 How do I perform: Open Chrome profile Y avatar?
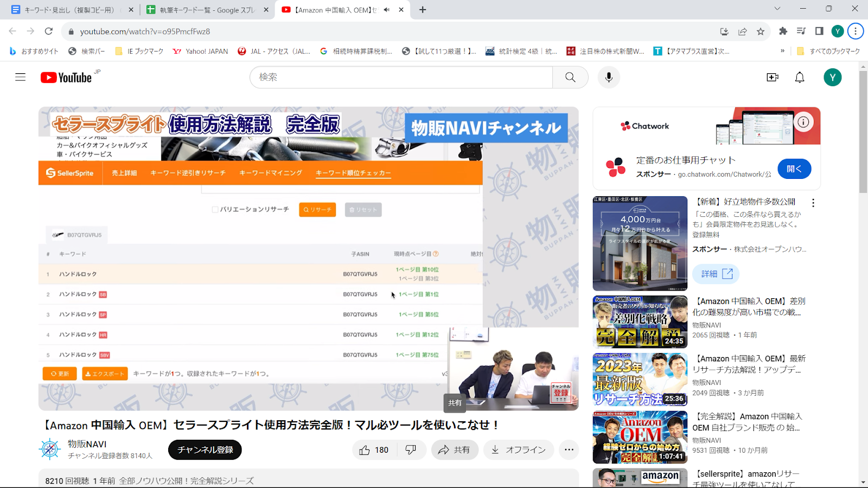coord(838,31)
